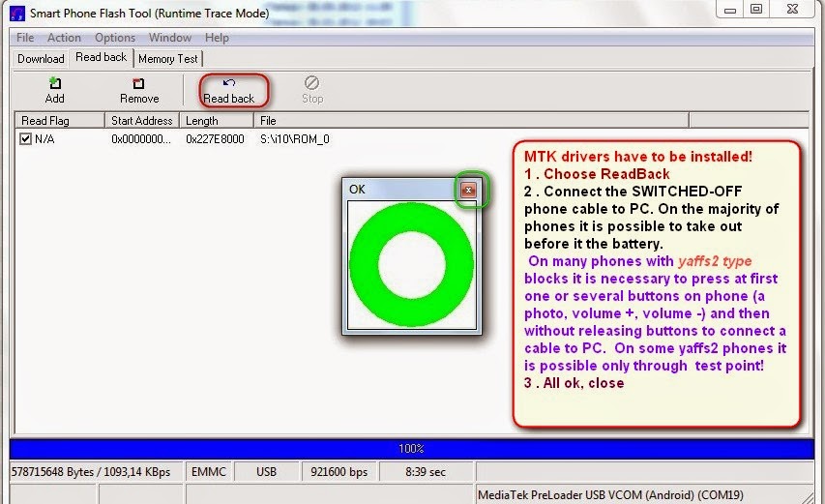Select the 0x0000000... start address cell

pos(141,139)
